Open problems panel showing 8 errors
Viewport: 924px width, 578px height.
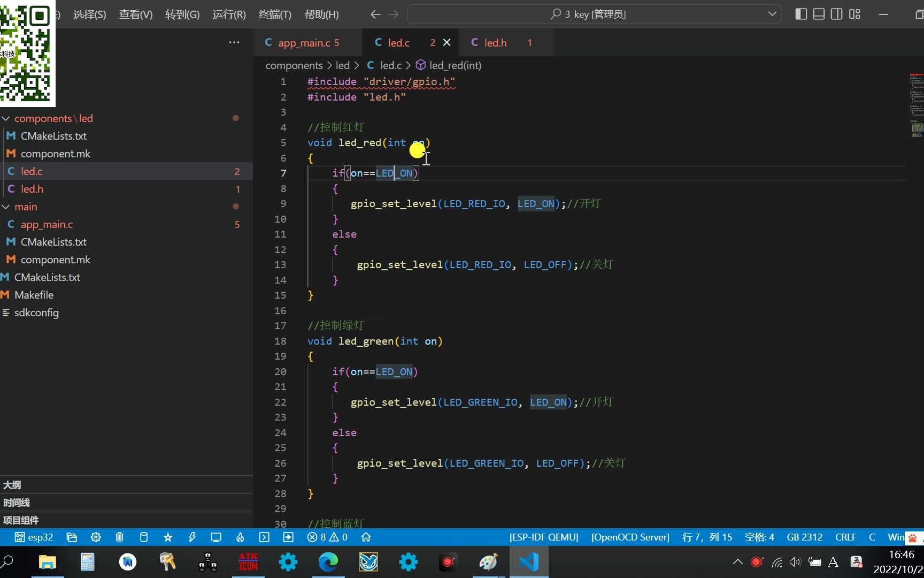click(327, 537)
